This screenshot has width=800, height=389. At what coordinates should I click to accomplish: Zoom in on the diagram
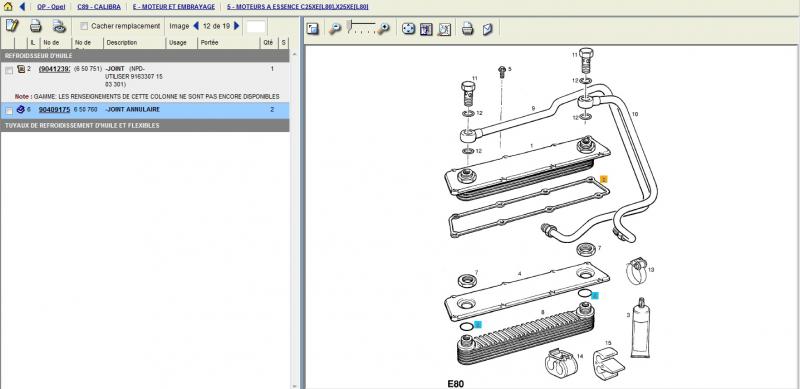click(384, 29)
